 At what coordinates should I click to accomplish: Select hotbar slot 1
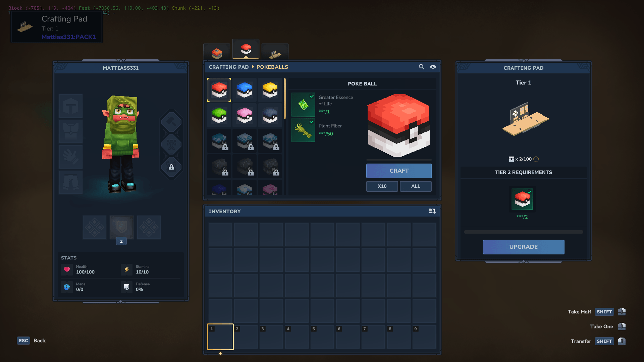click(x=220, y=337)
